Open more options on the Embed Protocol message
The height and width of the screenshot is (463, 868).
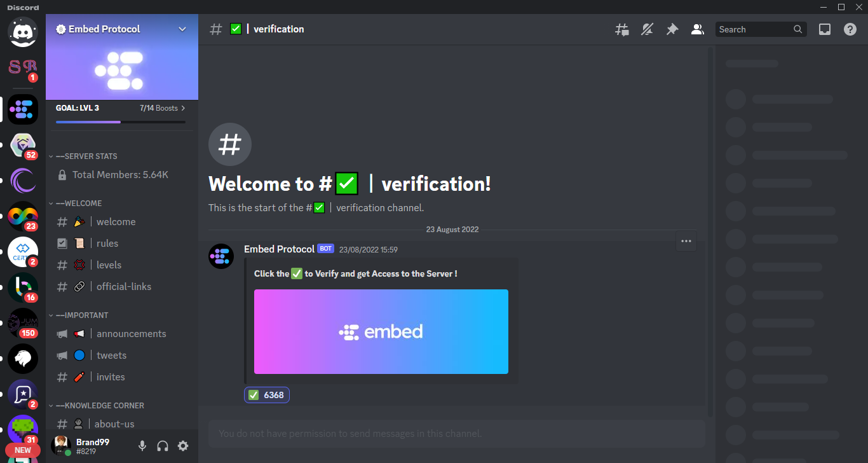pos(686,241)
